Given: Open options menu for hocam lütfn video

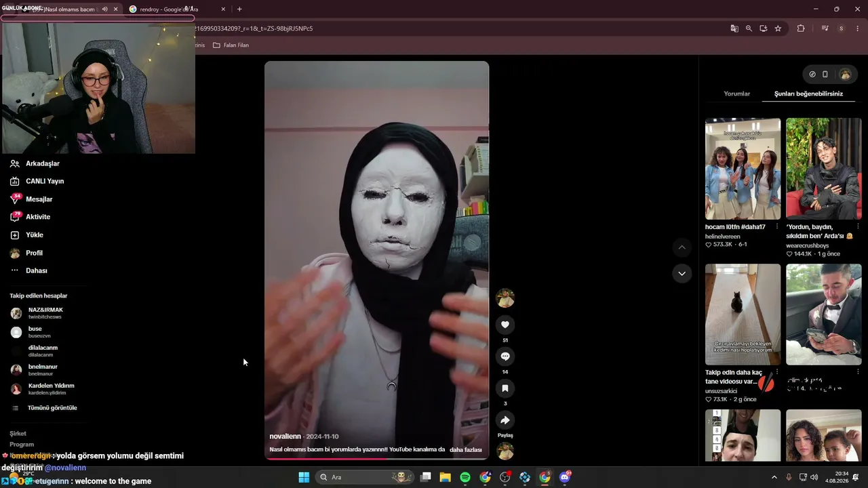Looking at the screenshot, I should (x=777, y=227).
